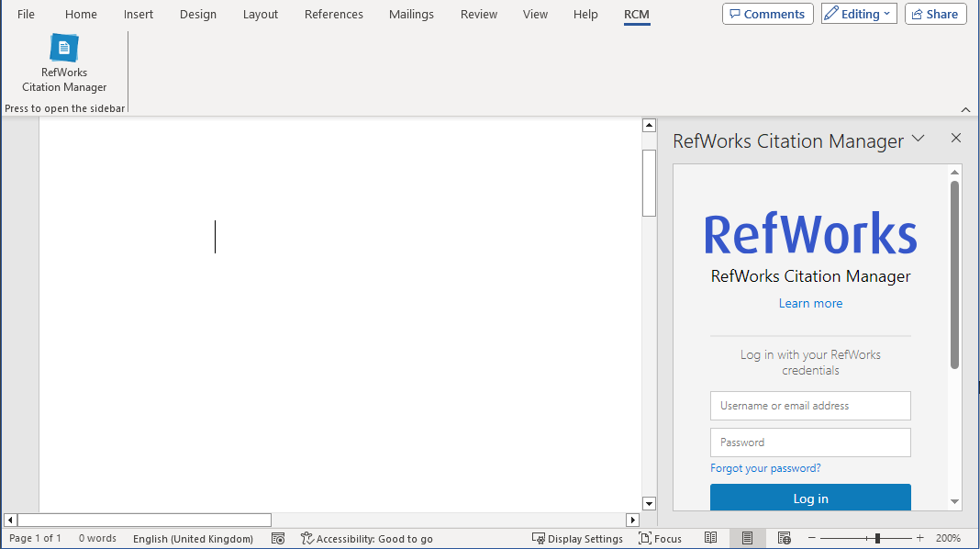Switch to the Home tab

tap(81, 14)
